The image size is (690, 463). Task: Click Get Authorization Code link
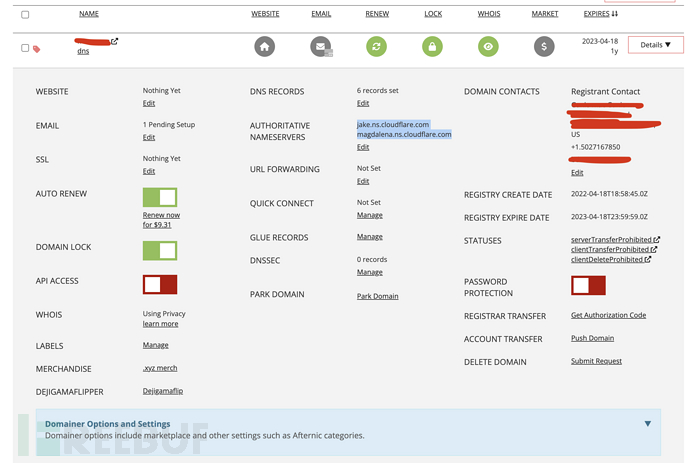609,315
